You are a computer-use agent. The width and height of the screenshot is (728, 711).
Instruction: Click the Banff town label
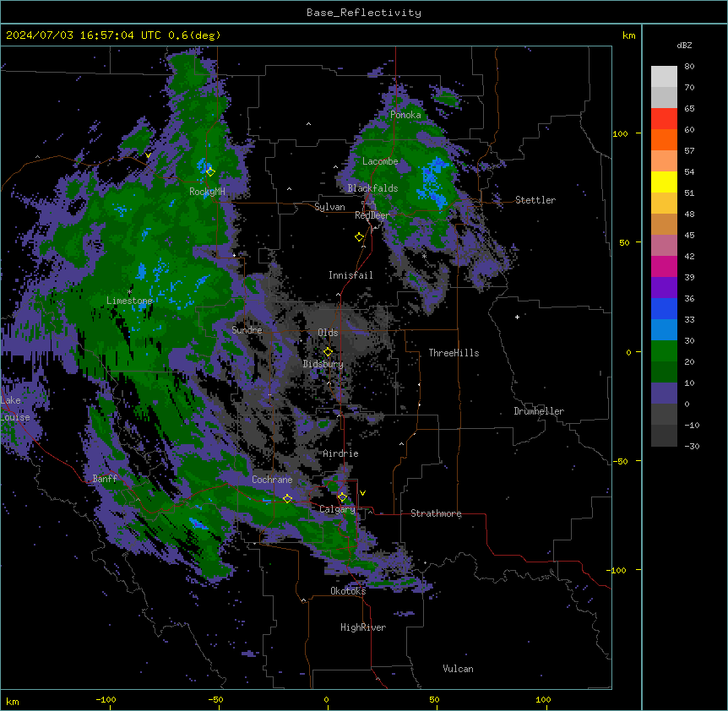(x=105, y=479)
